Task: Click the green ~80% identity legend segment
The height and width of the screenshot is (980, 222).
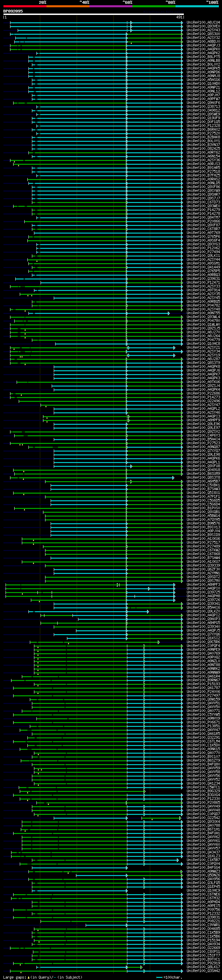Action: [x=154, y=6]
